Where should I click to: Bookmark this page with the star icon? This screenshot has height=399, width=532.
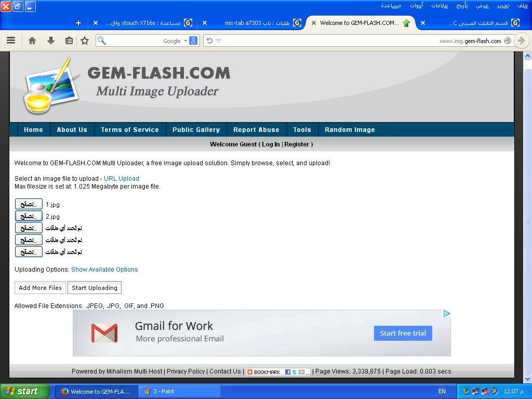tap(85, 41)
